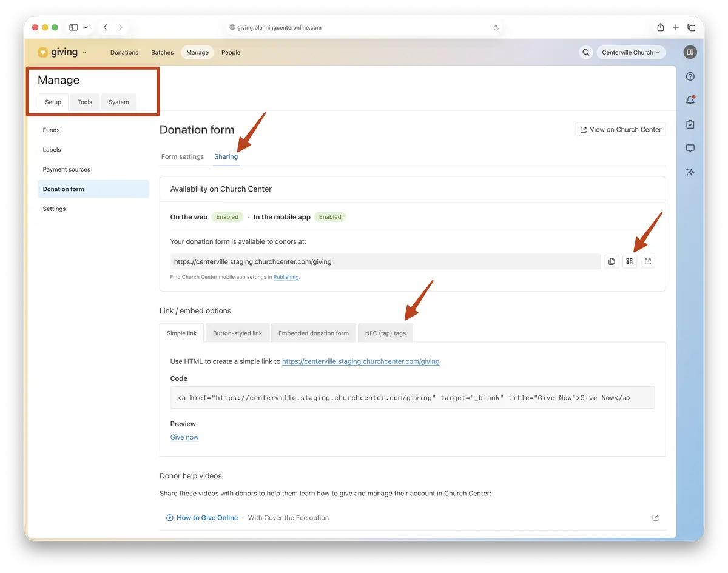Open Labels in the sidebar

[x=93, y=150]
